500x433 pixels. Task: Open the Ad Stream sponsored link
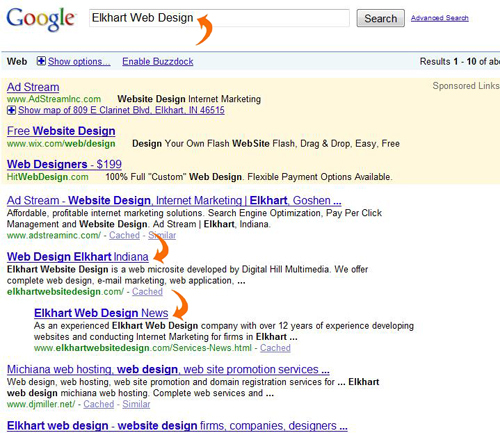pyautogui.click(x=33, y=87)
